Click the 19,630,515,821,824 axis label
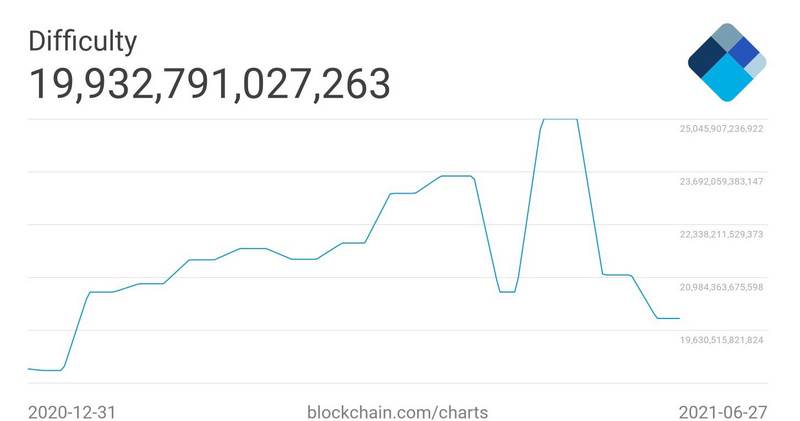This screenshot has width=800, height=421. [721, 340]
